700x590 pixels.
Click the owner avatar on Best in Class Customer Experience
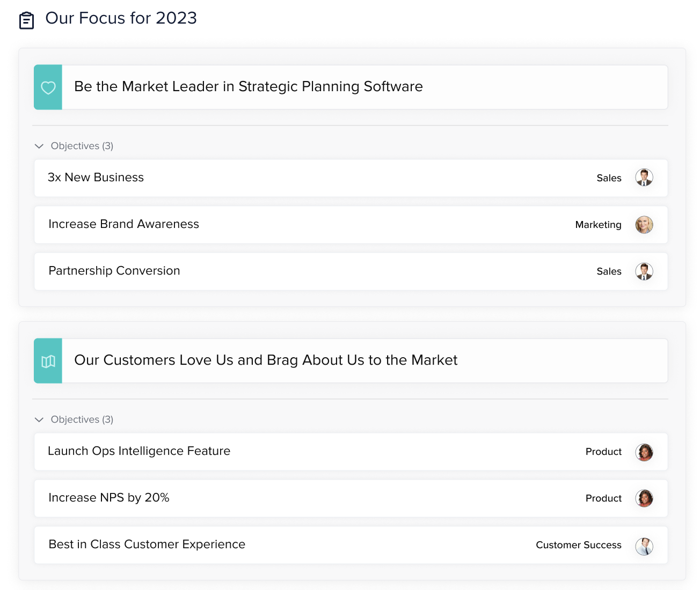click(x=644, y=546)
